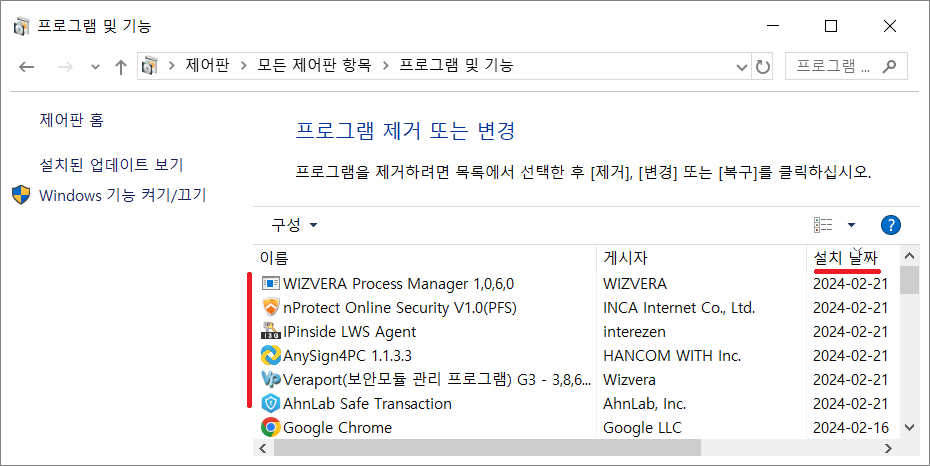
Task: Click the nProtect Online Security shield icon
Action: pos(270,307)
